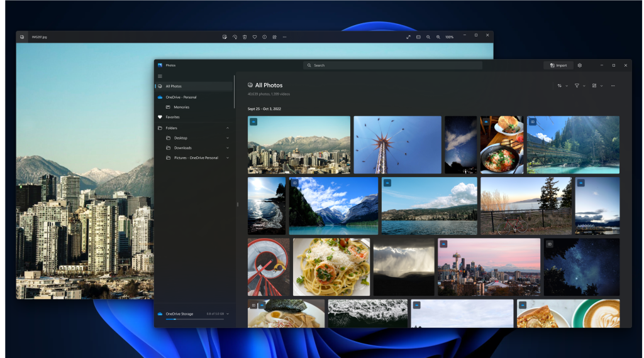Click the IMG261.jpg file name
The width and height of the screenshot is (644, 358).
[40, 37]
